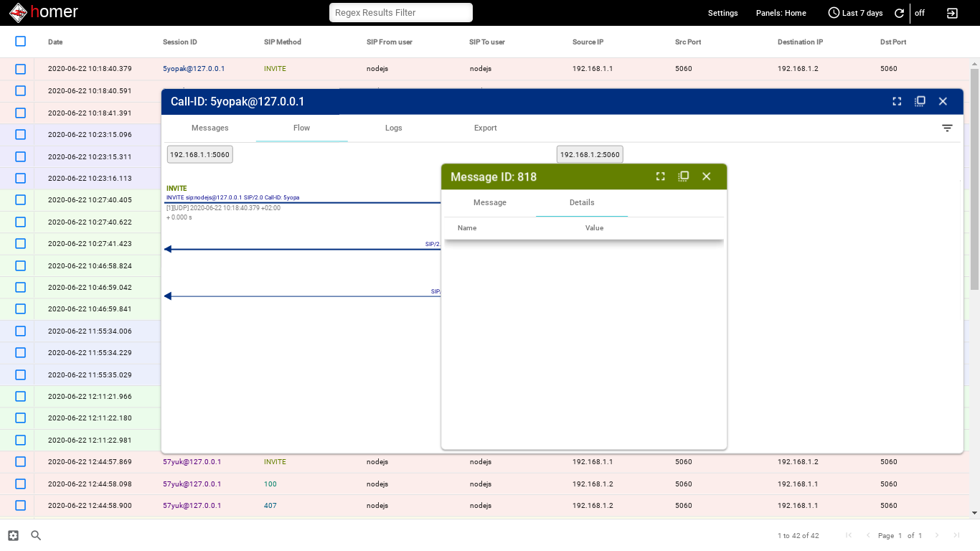
Task: Open the time range picker showing Last 7 days
Action: (855, 12)
